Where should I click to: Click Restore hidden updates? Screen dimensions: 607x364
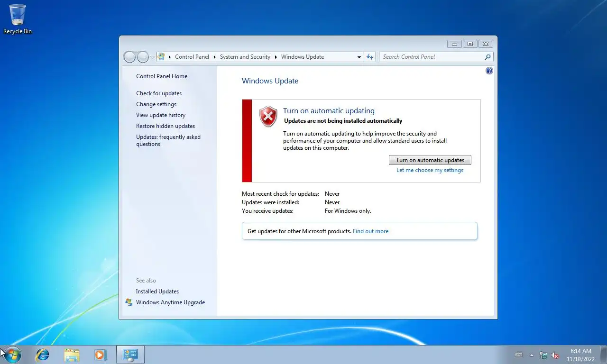[166, 126]
